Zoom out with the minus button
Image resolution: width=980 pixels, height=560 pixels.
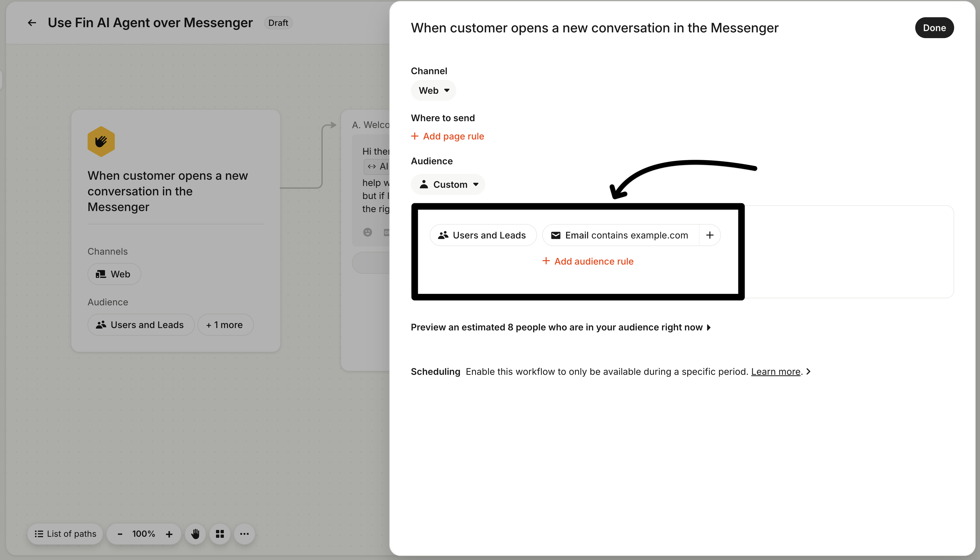[x=120, y=534]
